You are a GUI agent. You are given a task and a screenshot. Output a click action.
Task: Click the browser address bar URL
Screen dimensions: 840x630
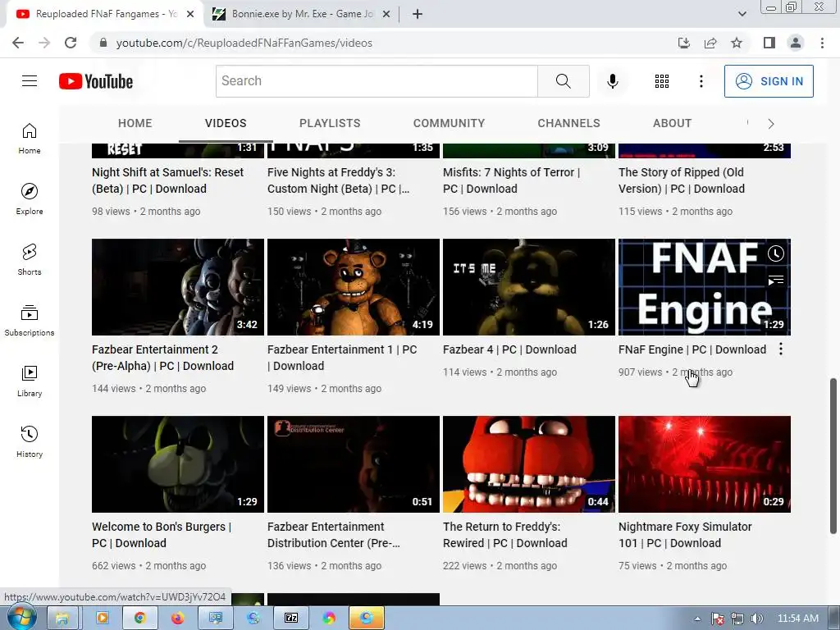pos(244,43)
